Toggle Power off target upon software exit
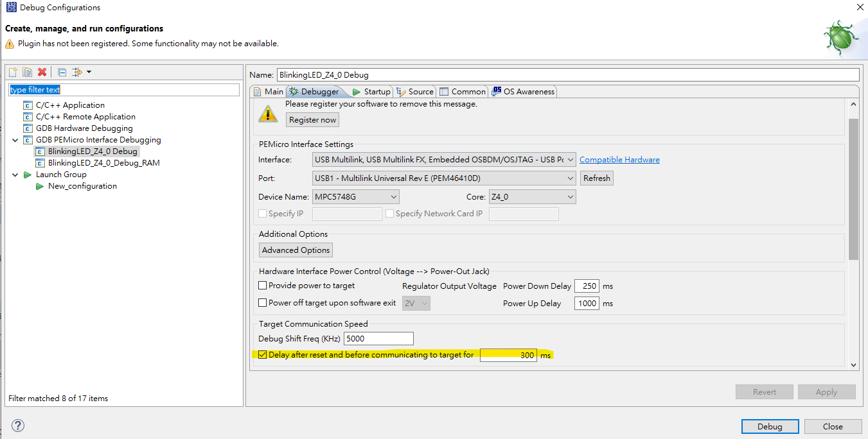868x439 pixels. click(x=262, y=303)
